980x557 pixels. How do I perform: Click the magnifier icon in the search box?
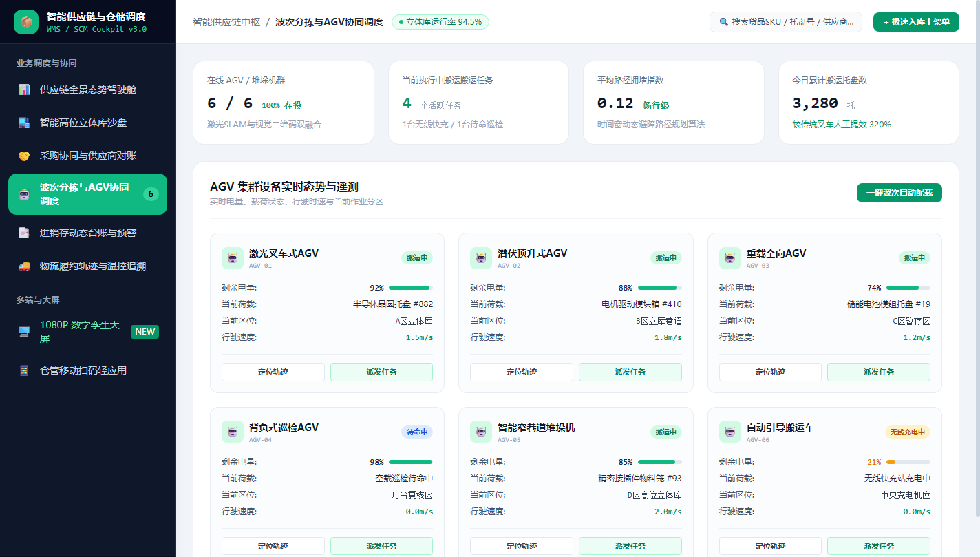723,22
